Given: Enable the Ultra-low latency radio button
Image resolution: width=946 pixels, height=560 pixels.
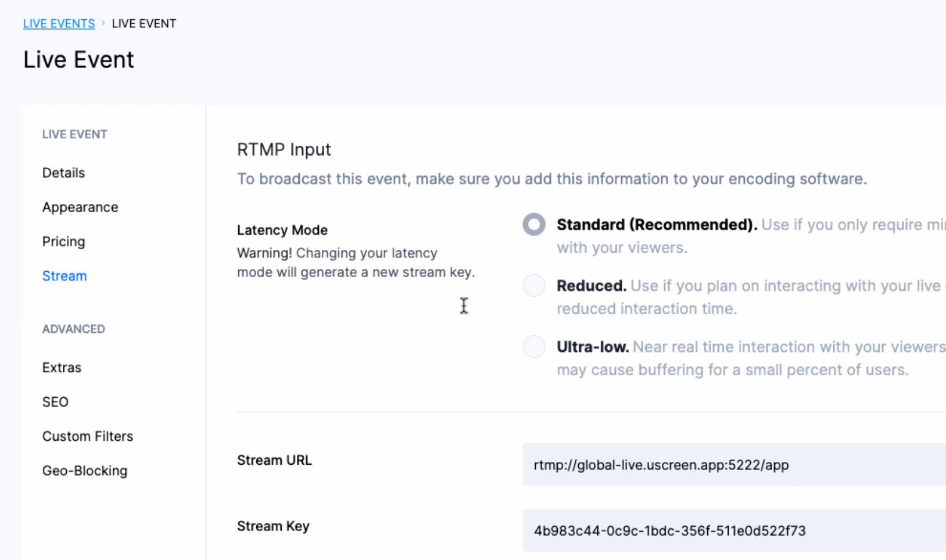Looking at the screenshot, I should click(x=534, y=347).
